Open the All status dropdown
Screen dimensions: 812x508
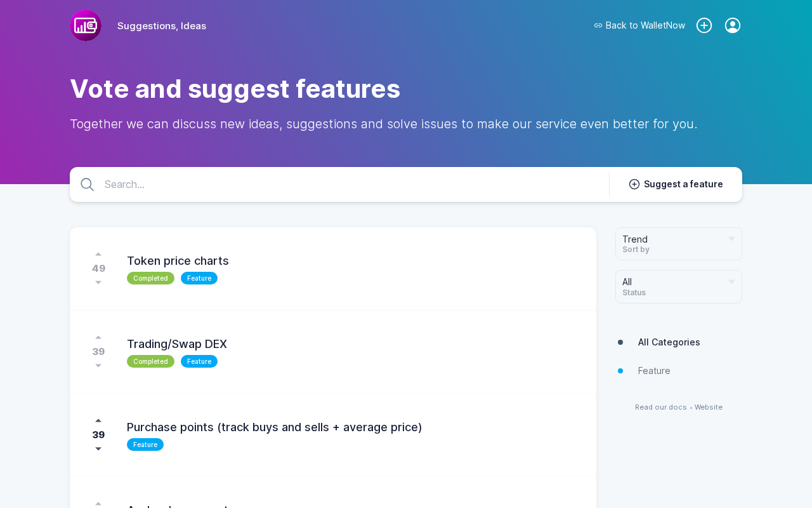point(678,286)
